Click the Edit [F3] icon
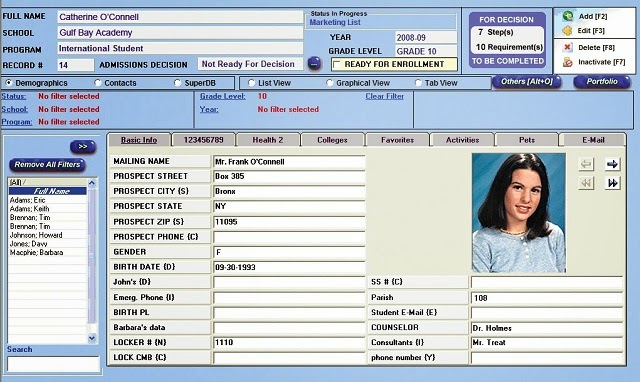The height and width of the screenshot is (382, 640). tap(567, 31)
